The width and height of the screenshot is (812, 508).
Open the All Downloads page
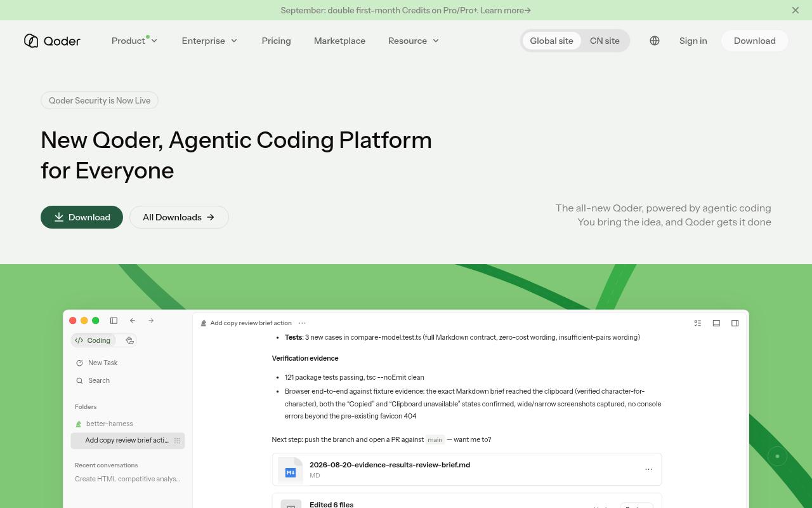(x=179, y=217)
